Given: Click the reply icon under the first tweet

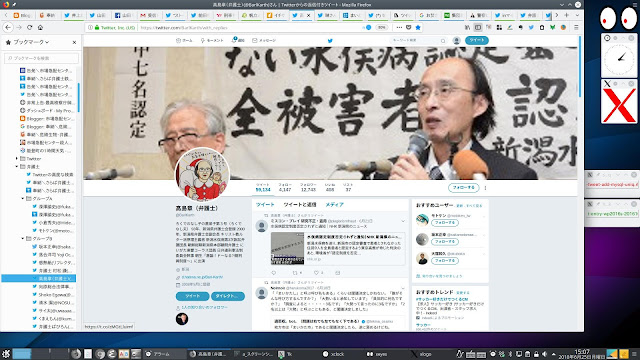Looking at the screenshot, I should coord(273,273).
